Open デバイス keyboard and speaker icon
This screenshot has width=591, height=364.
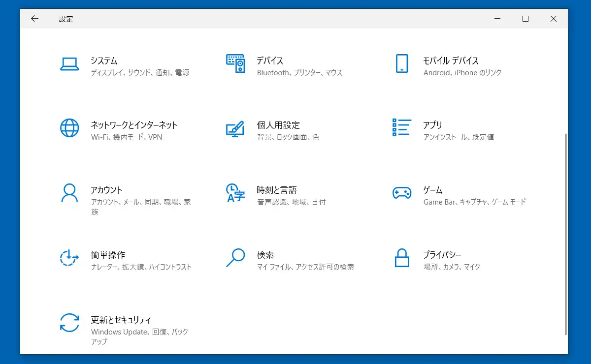pos(235,64)
